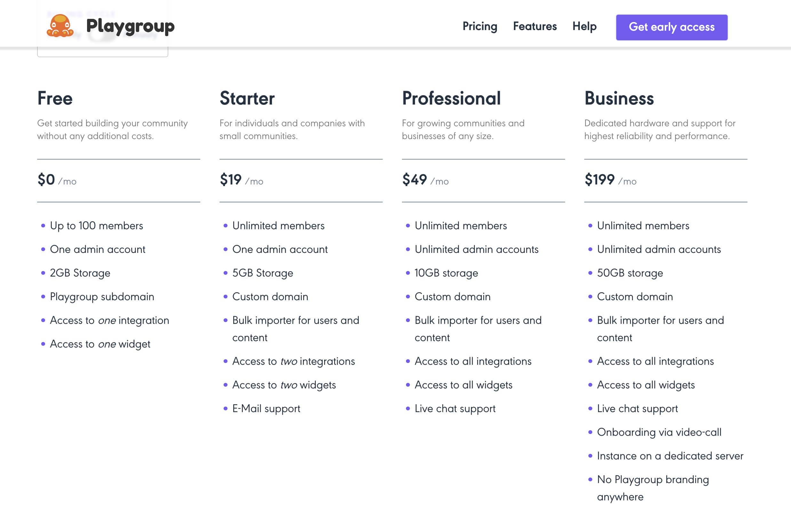Click 'No Playgroup branding anywhere' item

tap(652, 488)
